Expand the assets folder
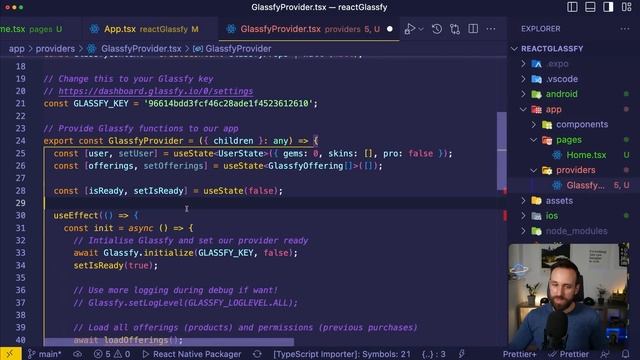Viewport: 640px width, 360px height. click(524, 200)
